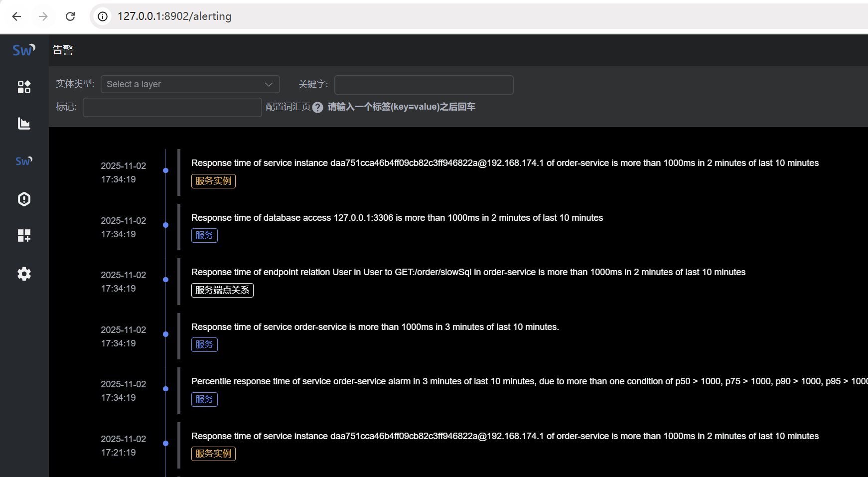Click the address bar URL 127.0.0.1:8902/alerting

(x=174, y=16)
